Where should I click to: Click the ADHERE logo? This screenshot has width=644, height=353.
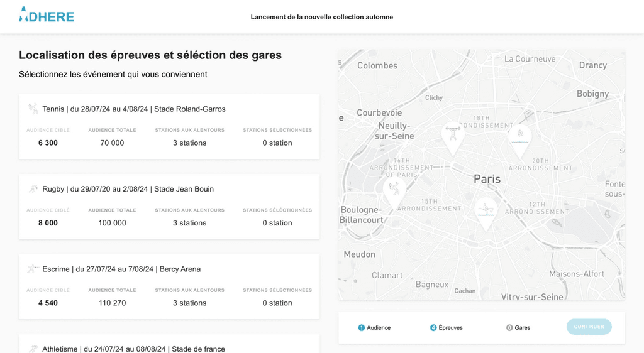[x=47, y=16]
